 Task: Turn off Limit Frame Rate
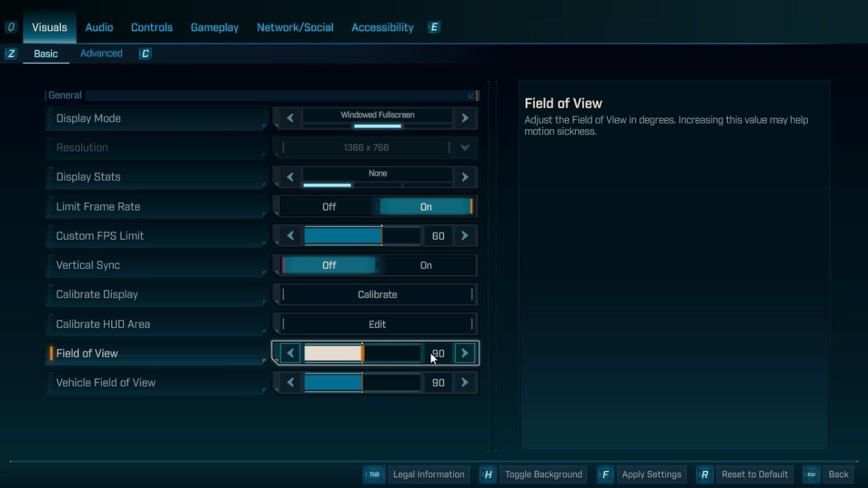click(329, 206)
